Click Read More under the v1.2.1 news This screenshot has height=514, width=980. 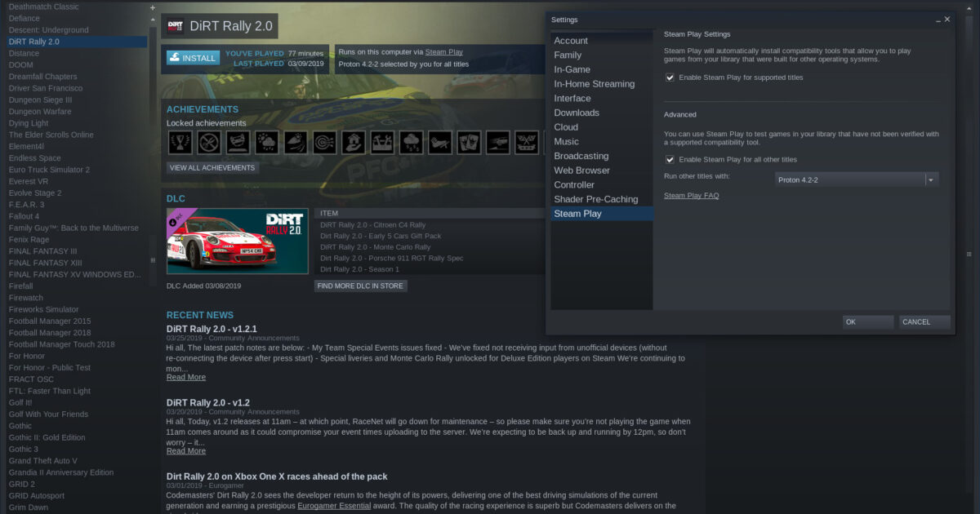pos(186,377)
